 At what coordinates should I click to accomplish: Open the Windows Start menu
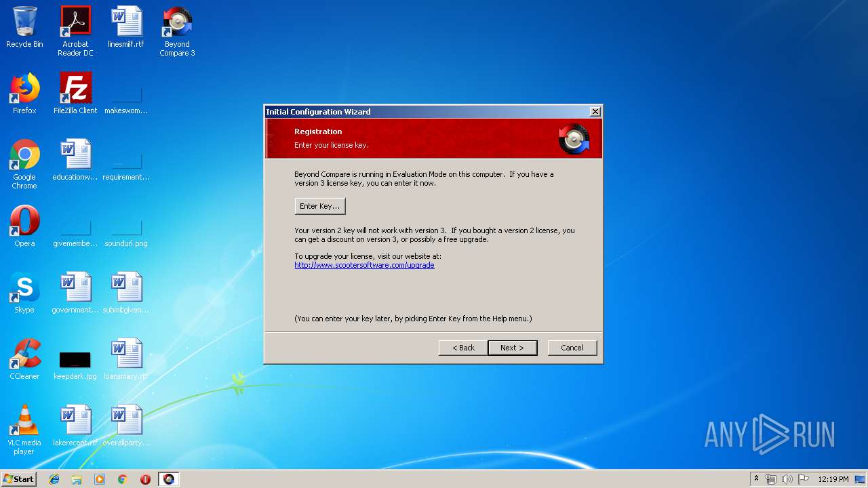[x=18, y=479]
